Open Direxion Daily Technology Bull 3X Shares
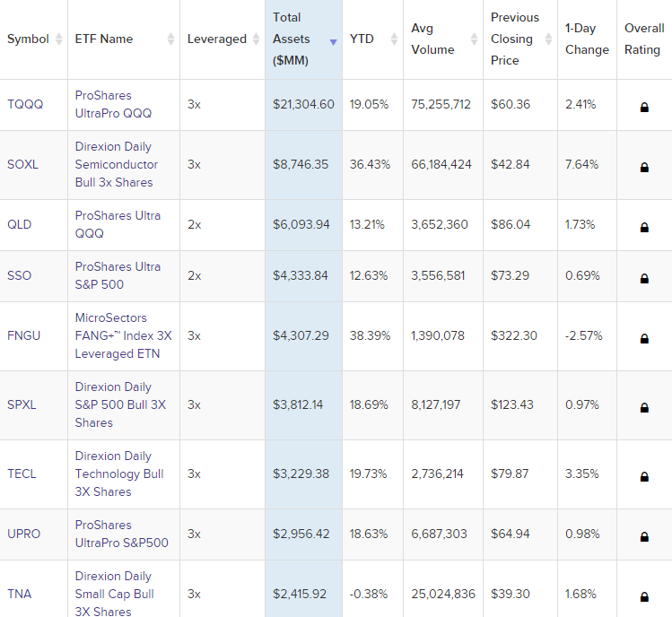Viewport: 672px width, 617px height. point(119,474)
